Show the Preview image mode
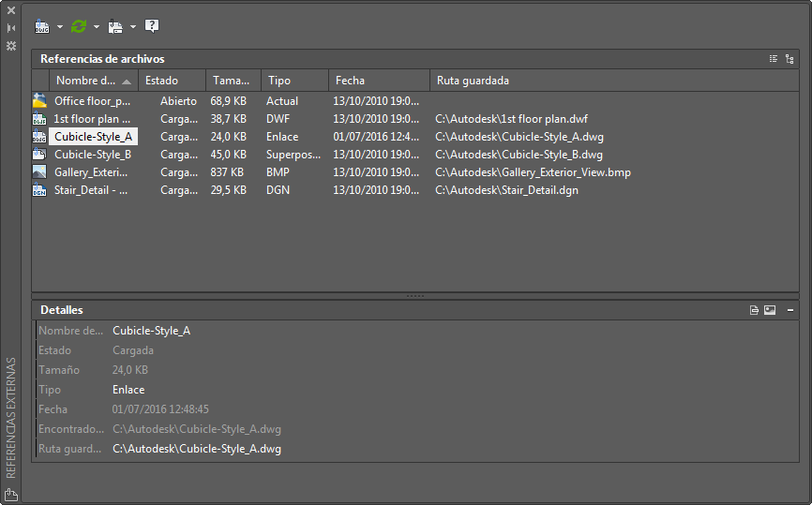Image resolution: width=812 pixels, height=505 pixels. click(770, 310)
